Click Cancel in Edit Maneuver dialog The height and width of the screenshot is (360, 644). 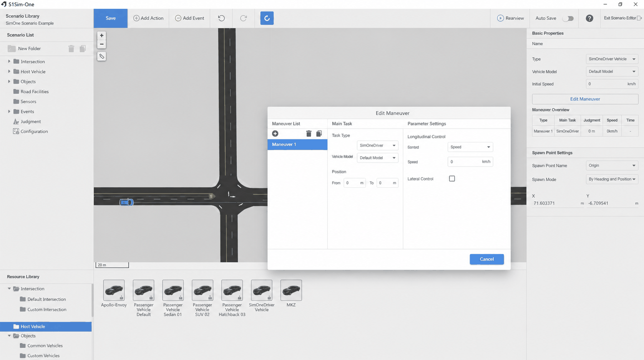[x=487, y=259]
